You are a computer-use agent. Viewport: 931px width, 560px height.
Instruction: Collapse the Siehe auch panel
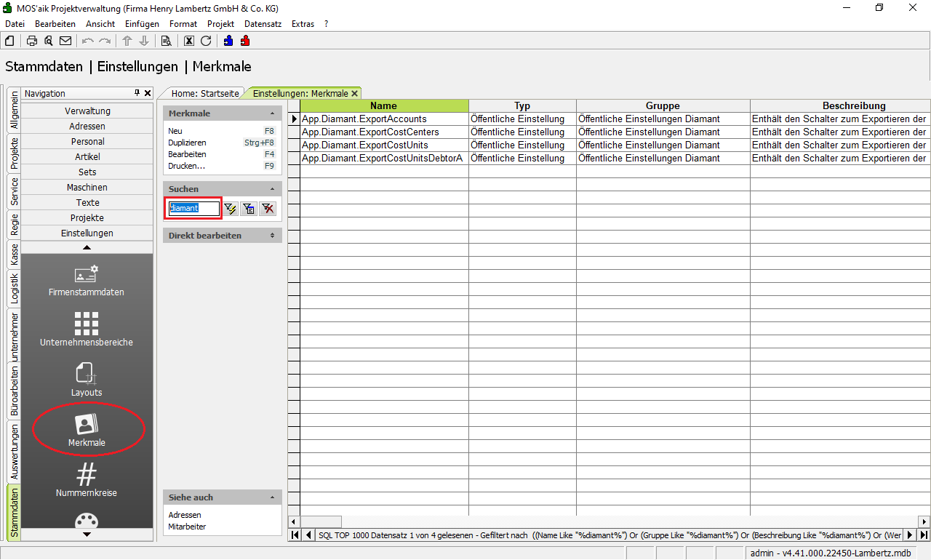click(272, 497)
